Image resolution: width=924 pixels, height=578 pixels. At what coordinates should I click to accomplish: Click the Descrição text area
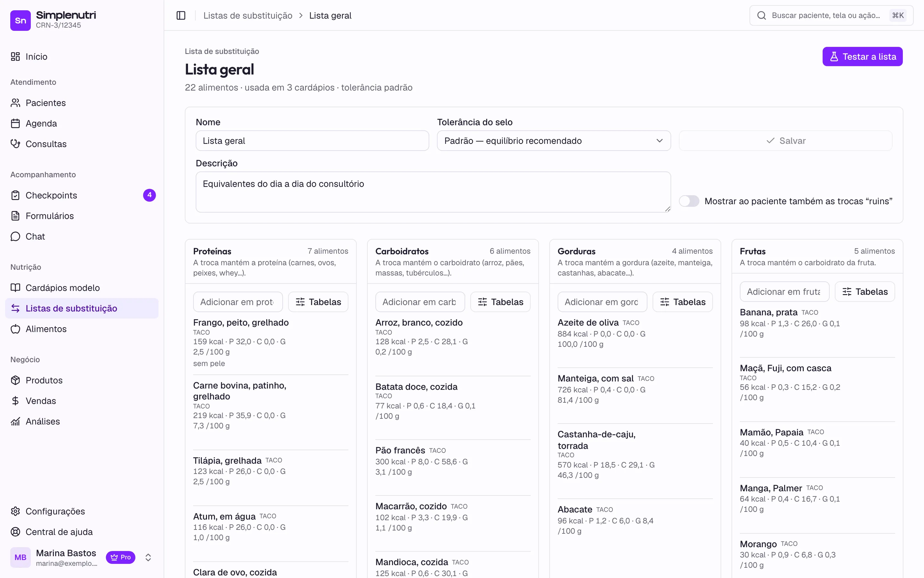(x=433, y=192)
